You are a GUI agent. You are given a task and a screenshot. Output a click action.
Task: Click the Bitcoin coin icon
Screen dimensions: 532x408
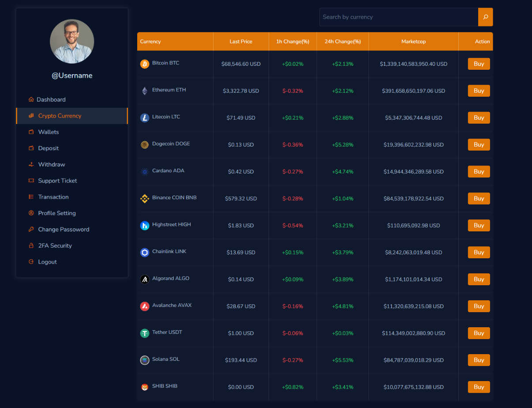tap(145, 64)
